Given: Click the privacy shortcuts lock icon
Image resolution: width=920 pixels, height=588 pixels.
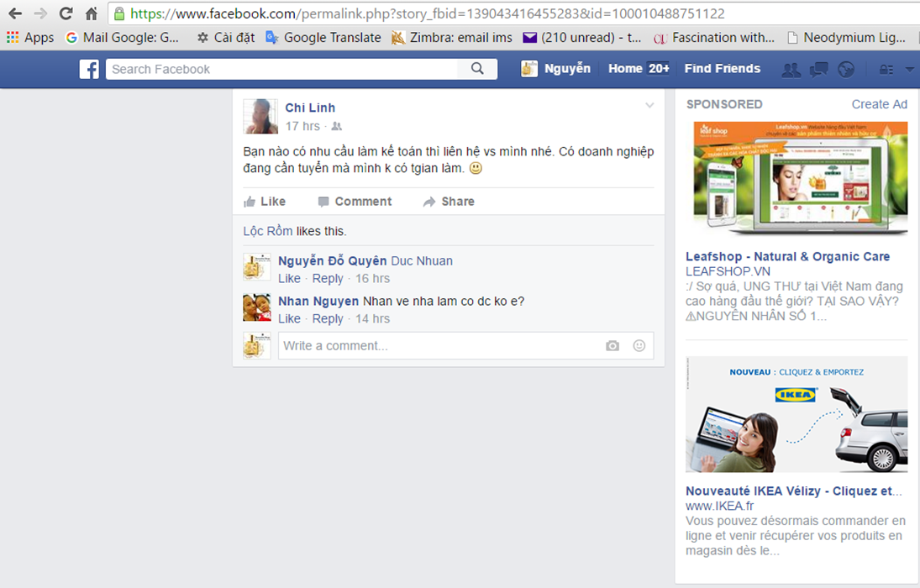Looking at the screenshot, I should pyautogui.click(x=886, y=70).
